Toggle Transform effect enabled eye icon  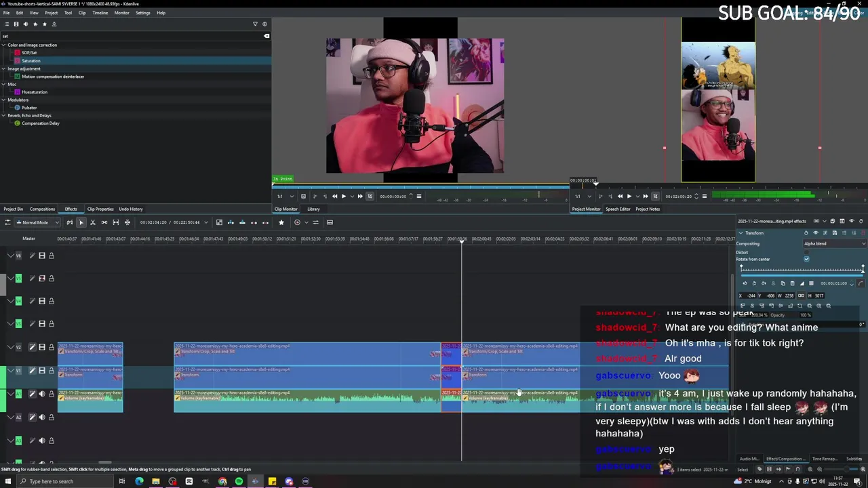click(816, 233)
